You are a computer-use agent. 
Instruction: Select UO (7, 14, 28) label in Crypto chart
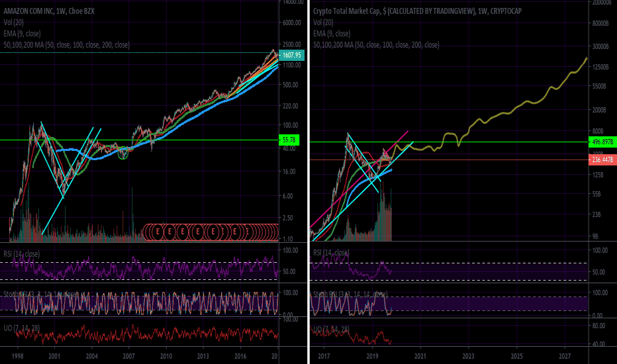pos(331,329)
